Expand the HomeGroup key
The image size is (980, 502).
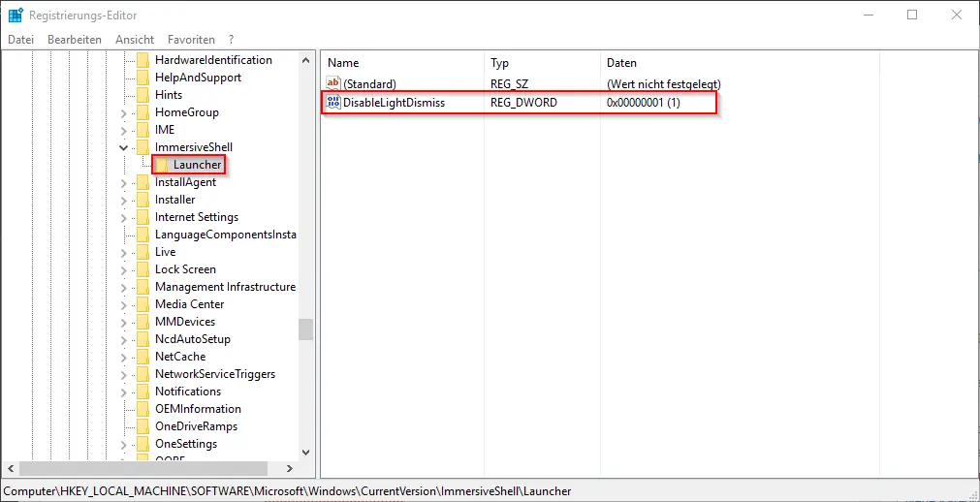pyautogui.click(x=124, y=113)
